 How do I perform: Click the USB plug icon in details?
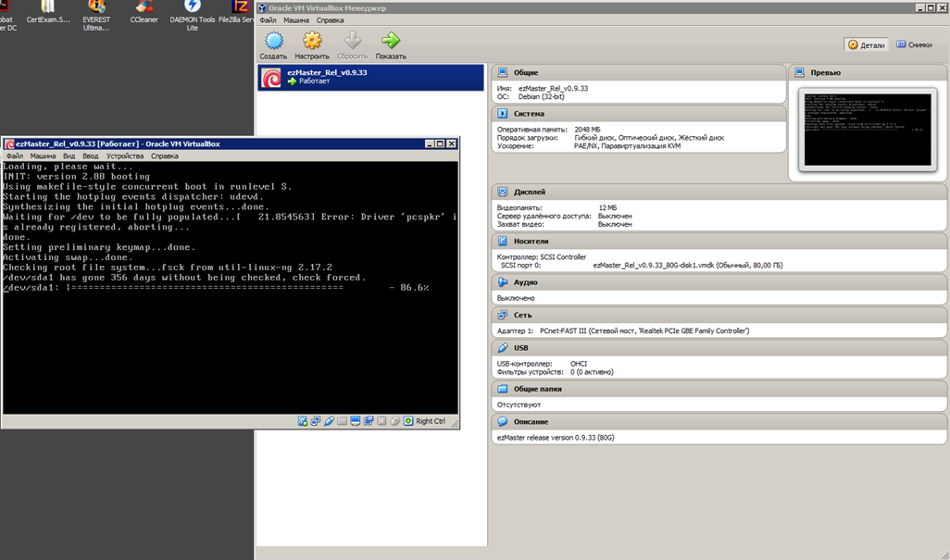[502, 347]
